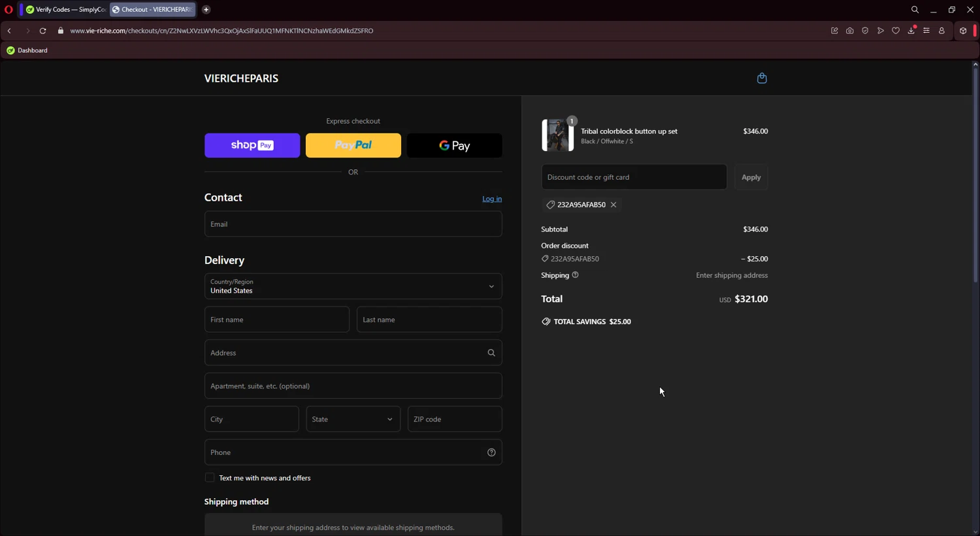Check out with PayPal
Screen dimensions: 980x536
coord(353,145)
